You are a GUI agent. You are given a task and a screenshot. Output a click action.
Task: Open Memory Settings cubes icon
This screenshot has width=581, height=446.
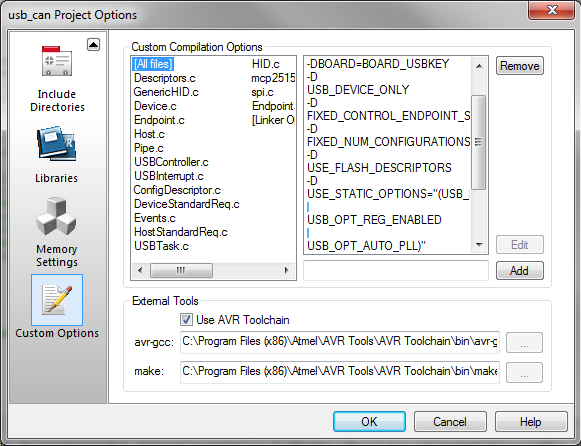point(56,216)
